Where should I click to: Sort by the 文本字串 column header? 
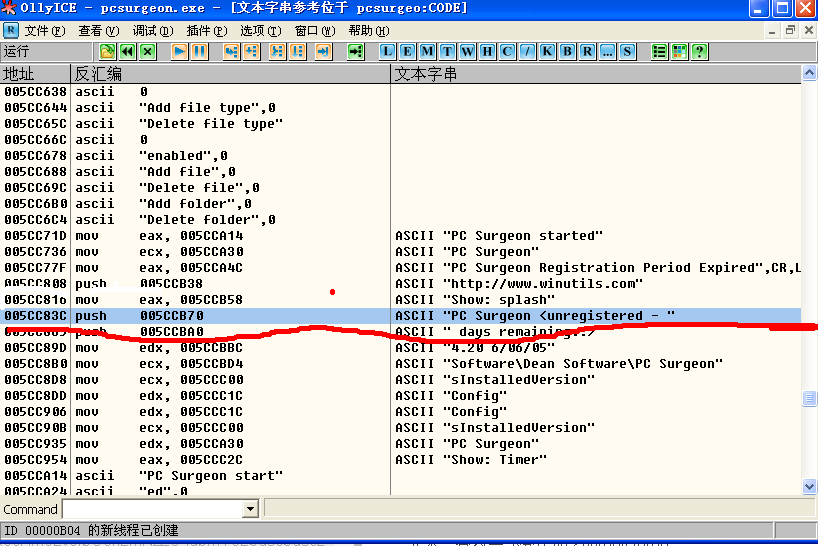[x=596, y=74]
